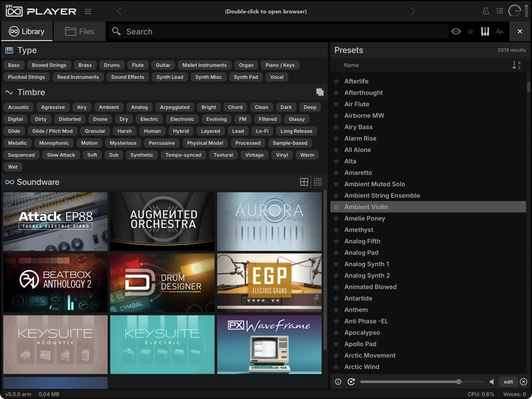Show preset info with the i icon
Screen dimensions: 532x399
coord(338,381)
